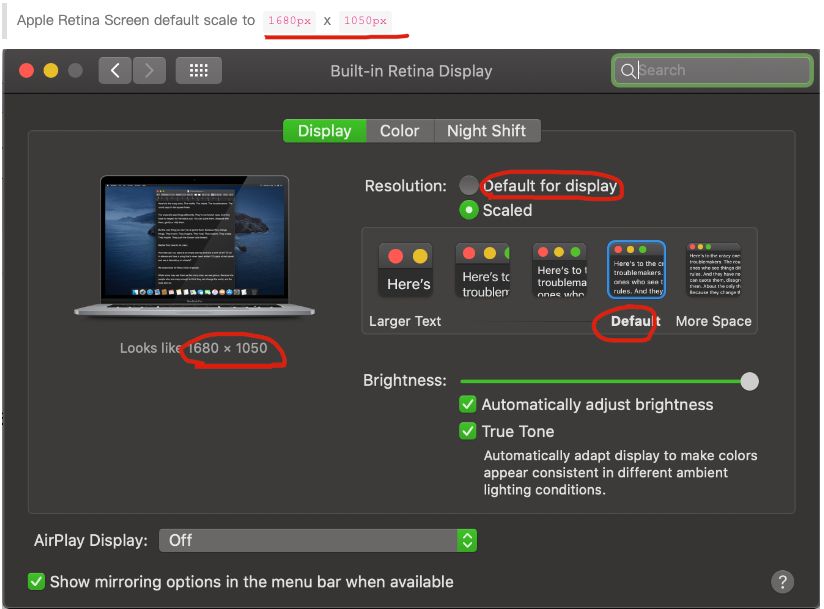Choose the Default scaling thumbnail
This screenshot has height=609, width=824.
[x=636, y=270]
